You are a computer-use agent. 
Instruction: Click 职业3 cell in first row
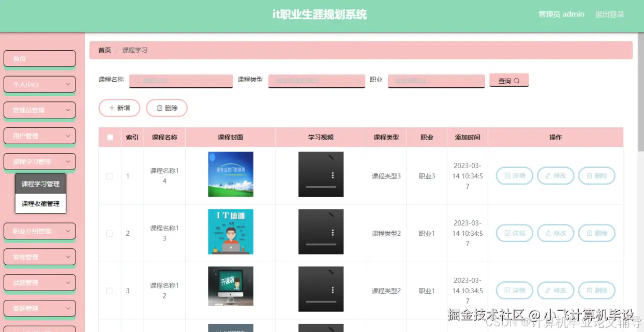tap(427, 176)
